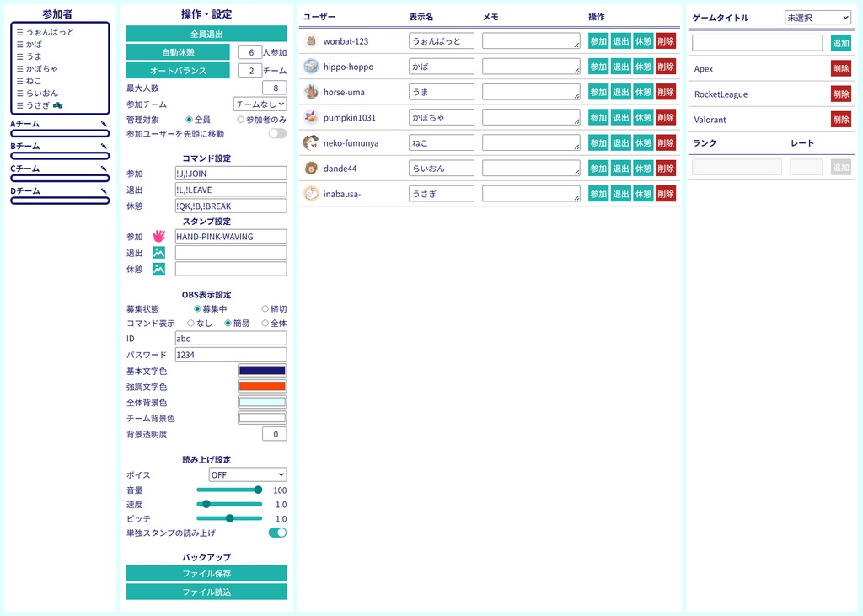Click drag handle icon beside うぉんばっと
The height and width of the screenshot is (616, 863).
[20, 33]
